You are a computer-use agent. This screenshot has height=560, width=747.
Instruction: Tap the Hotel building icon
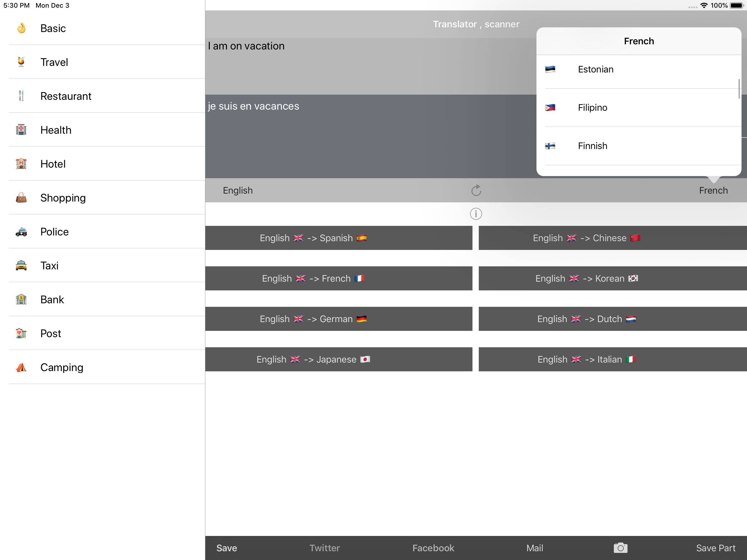click(21, 164)
